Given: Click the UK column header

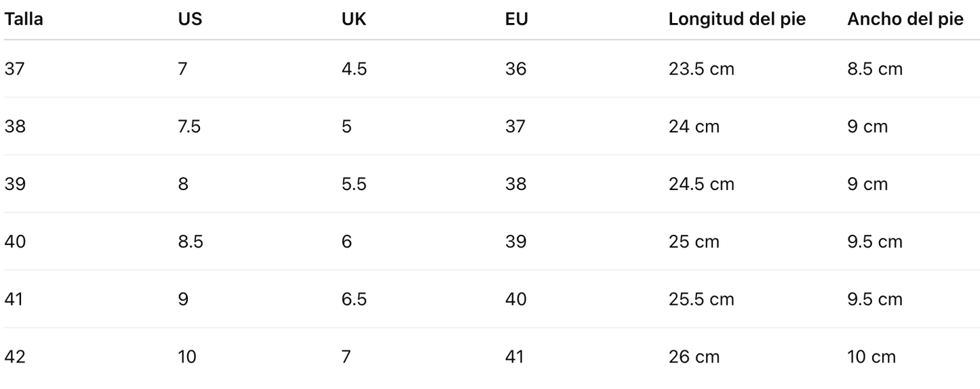Looking at the screenshot, I should coord(354,19).
